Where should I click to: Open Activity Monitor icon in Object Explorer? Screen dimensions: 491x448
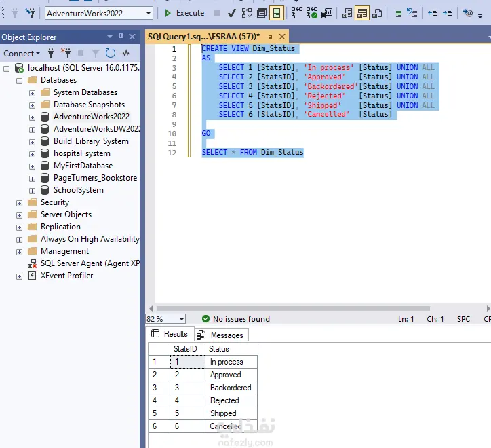(x=125, y=53)
